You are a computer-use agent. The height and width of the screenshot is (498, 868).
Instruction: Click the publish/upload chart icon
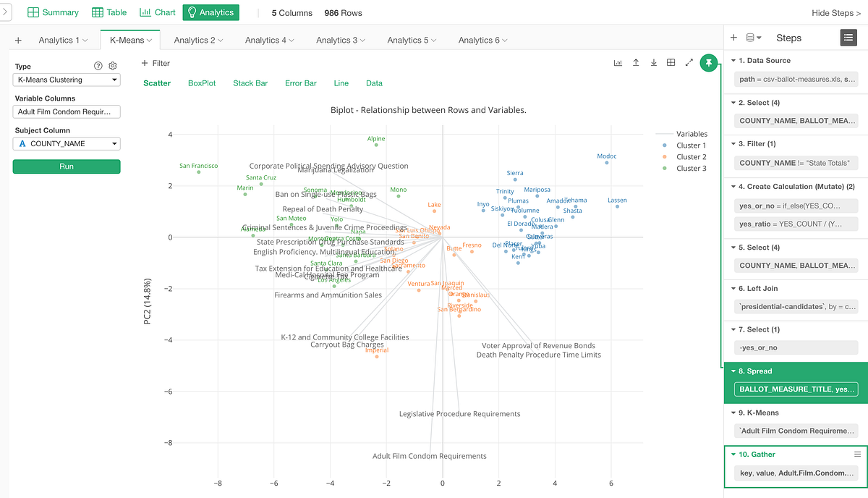[636, 62]
